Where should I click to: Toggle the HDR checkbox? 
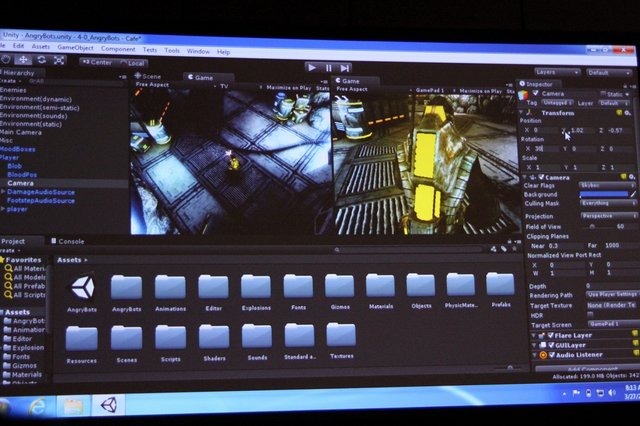[x=590, y=315]
